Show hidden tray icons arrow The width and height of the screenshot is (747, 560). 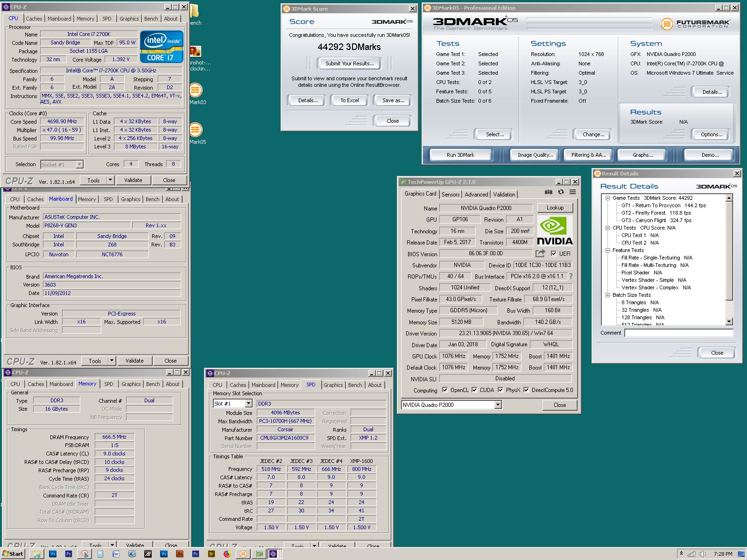(681, 554)
